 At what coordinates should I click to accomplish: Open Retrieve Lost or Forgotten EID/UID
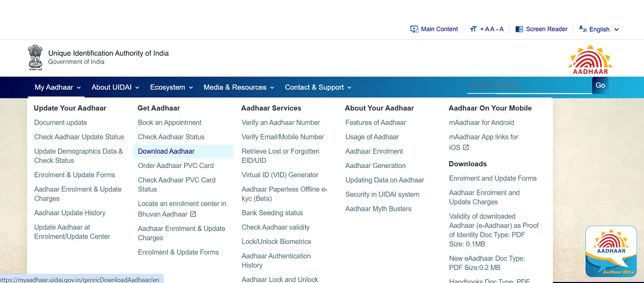281,156
